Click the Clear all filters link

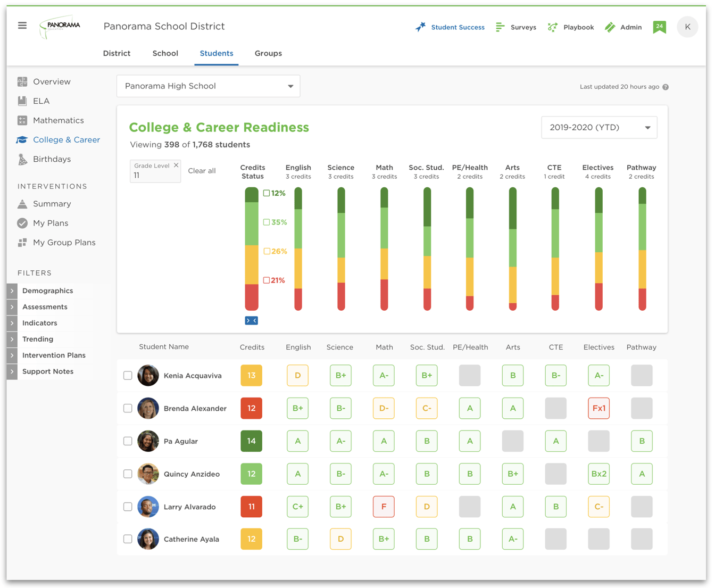pos(202,171)
